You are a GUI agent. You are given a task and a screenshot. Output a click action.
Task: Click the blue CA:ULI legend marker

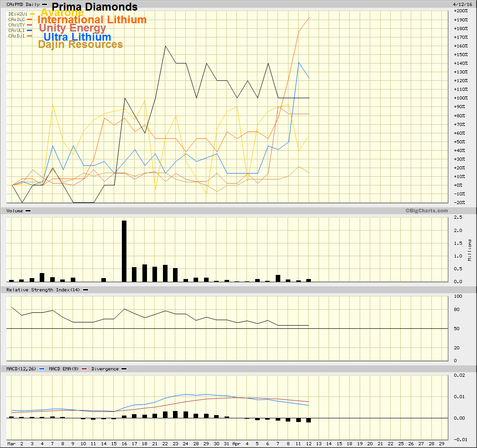pos(29,31)
